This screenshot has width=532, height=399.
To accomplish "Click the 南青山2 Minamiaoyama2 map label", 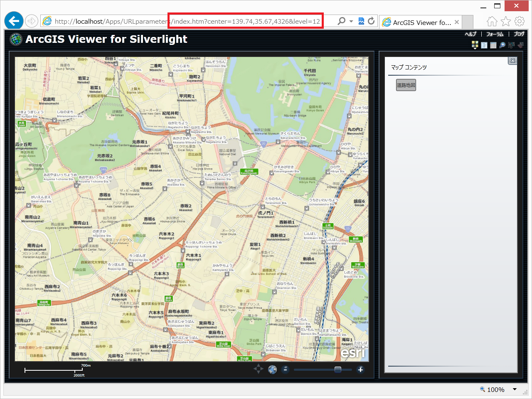I will (x=32, y=219).
